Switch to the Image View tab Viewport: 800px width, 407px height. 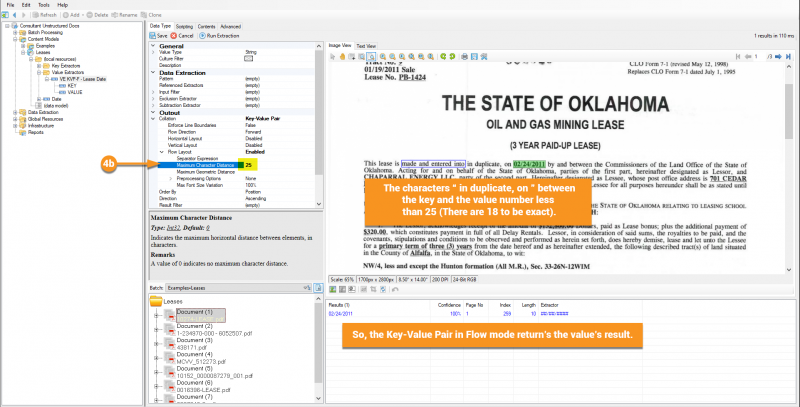pos(340,45)
